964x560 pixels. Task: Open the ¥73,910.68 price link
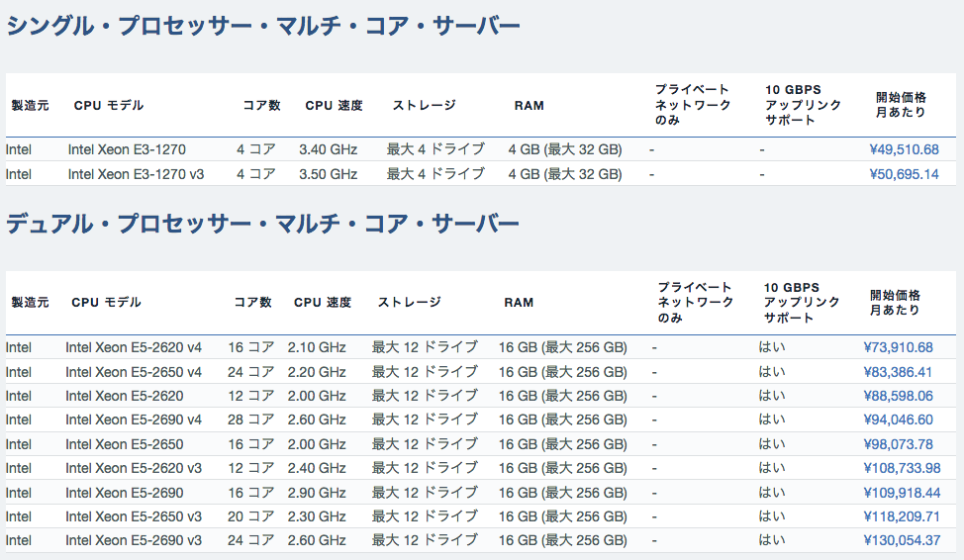899,347
